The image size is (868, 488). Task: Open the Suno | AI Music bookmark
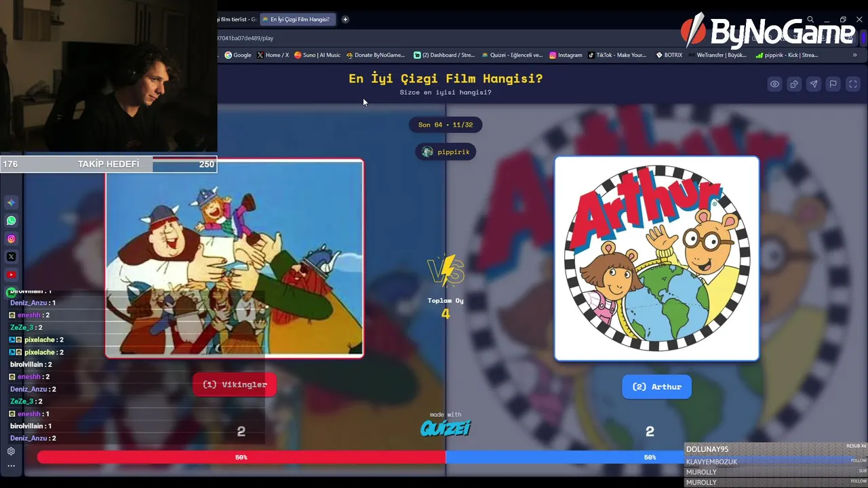pyautogui.click(x=317, y=55)
